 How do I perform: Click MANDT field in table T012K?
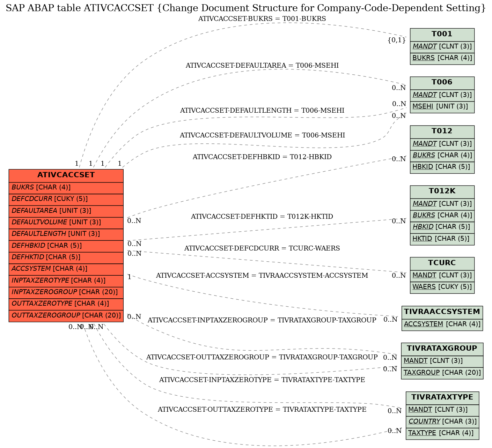(x=442, y=204)
